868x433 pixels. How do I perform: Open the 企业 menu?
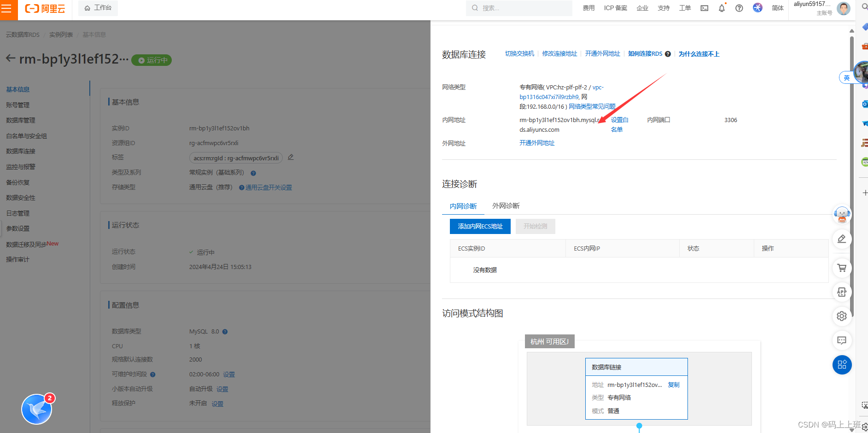[x=642, y=8]
